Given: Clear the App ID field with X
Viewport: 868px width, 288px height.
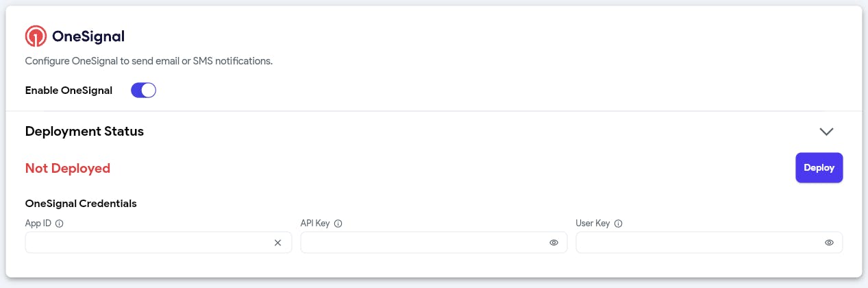Looking at the screenshot, I should pos(277,243).
